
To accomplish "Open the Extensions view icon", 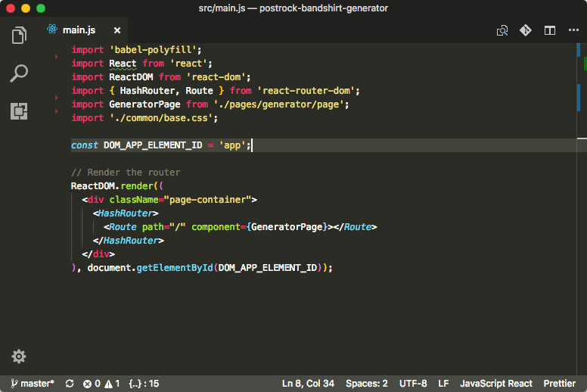I will (x=19, y=111).
